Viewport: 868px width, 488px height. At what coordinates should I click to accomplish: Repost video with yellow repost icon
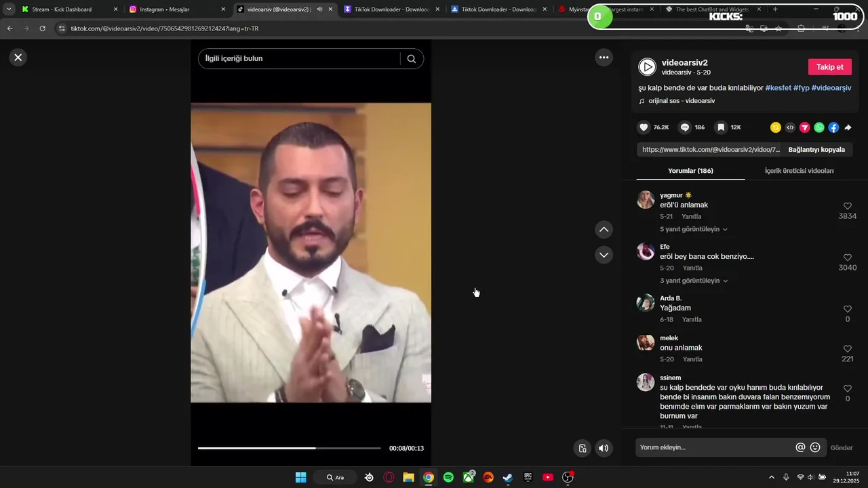click(776, 127)
